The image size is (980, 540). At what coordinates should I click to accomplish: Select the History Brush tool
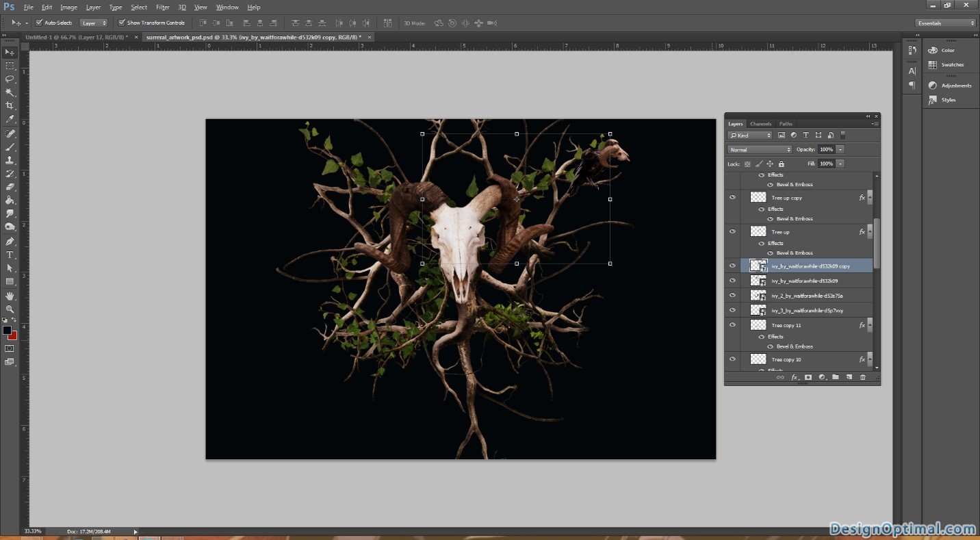pyautogui.click(x=10, y=174)
